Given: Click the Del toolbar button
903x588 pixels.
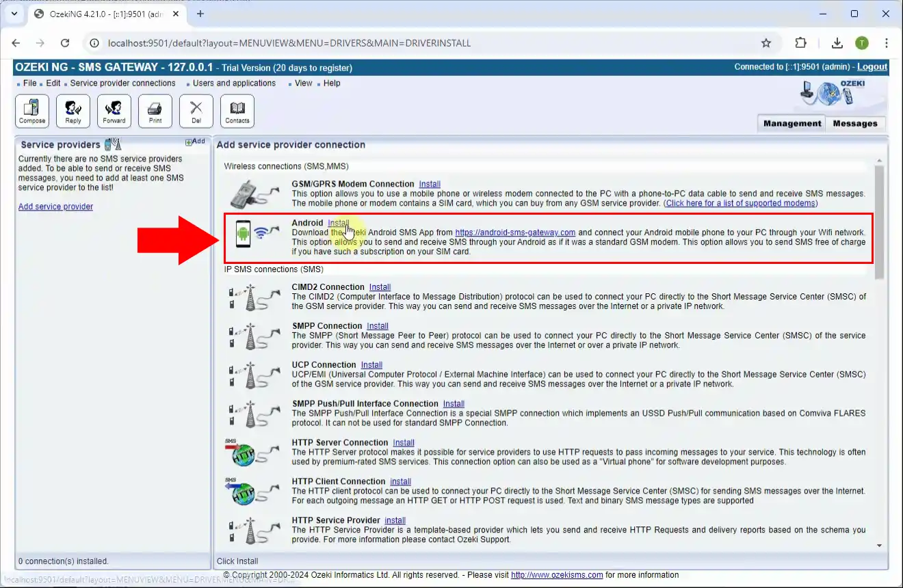Looking at the screenshot, I should pyautogui.click(x=196, y=111).
